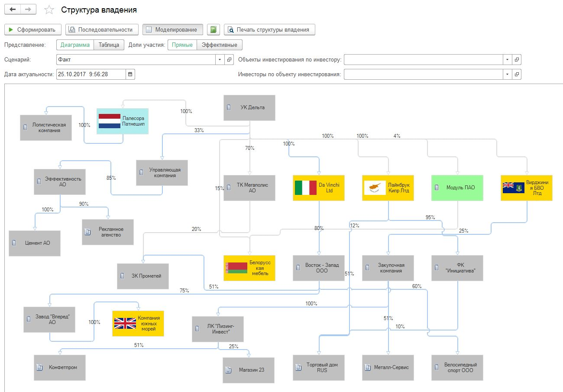Screen dimensions: 563x392
Task: Expand Объекты инвестирования по инвестору dropdown
Action: click(x=507, y=59)
